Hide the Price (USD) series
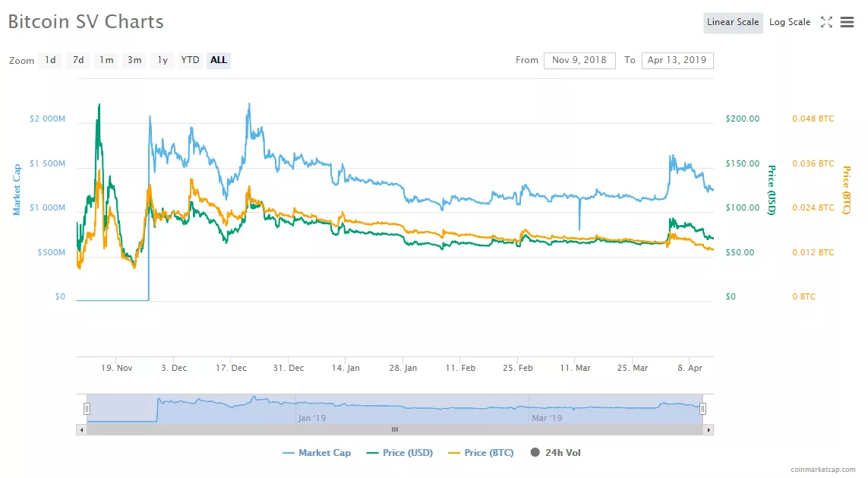Viewport: 868px width, 478px height. point(400,453)
